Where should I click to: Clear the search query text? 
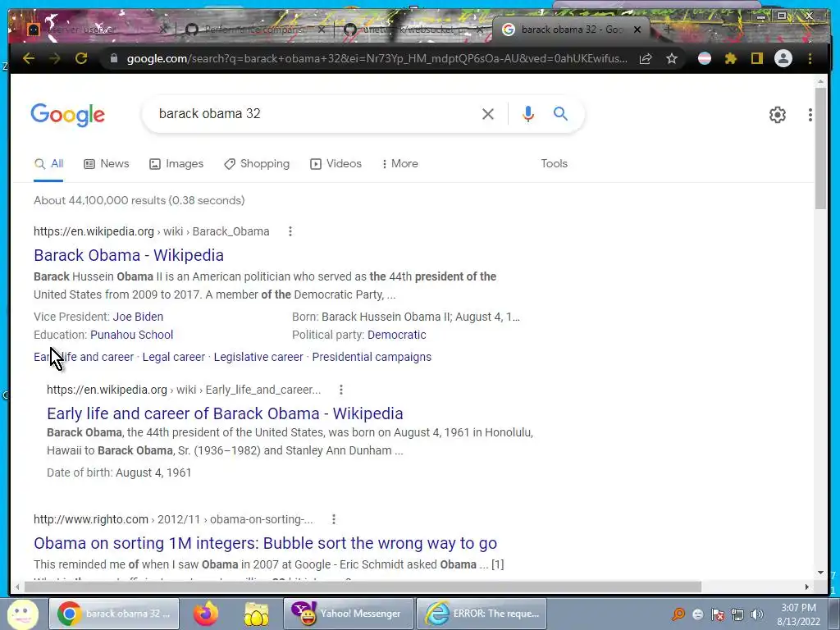tap(487, 113)
